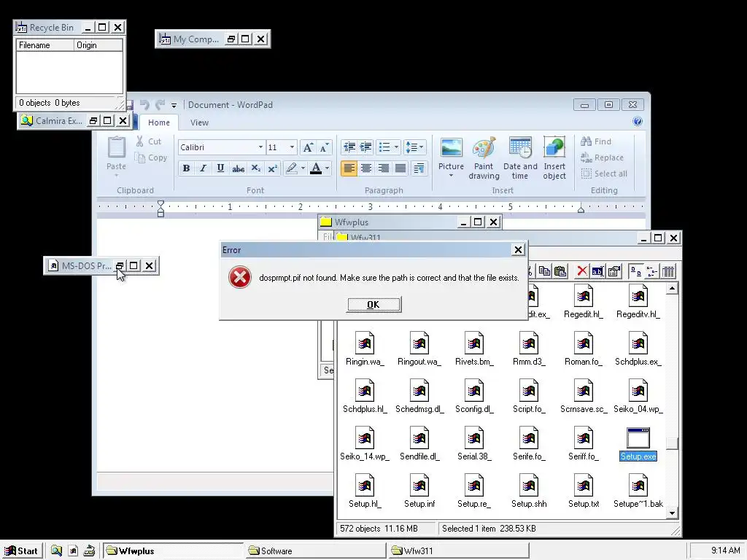Click the Origin column header in Recycle Bin

tap(98, 45)
